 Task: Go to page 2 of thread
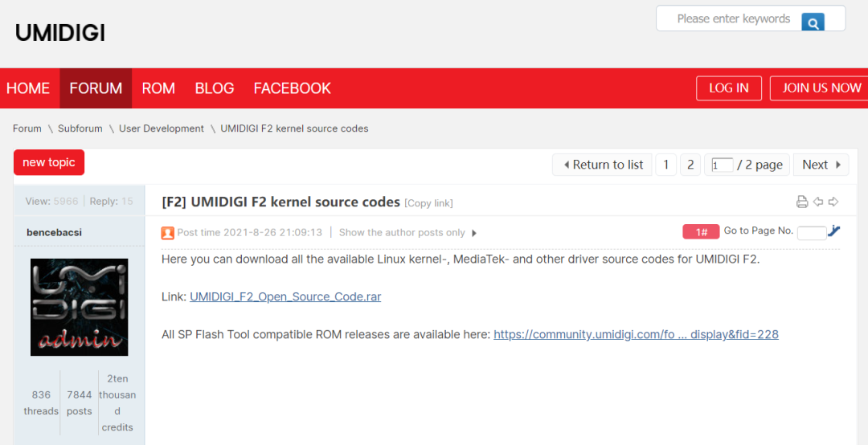690,165
